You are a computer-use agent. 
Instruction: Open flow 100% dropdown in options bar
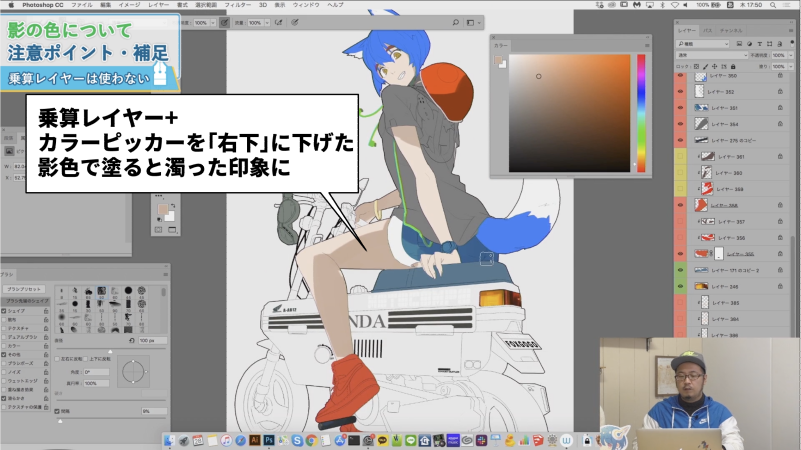(267, 22)
